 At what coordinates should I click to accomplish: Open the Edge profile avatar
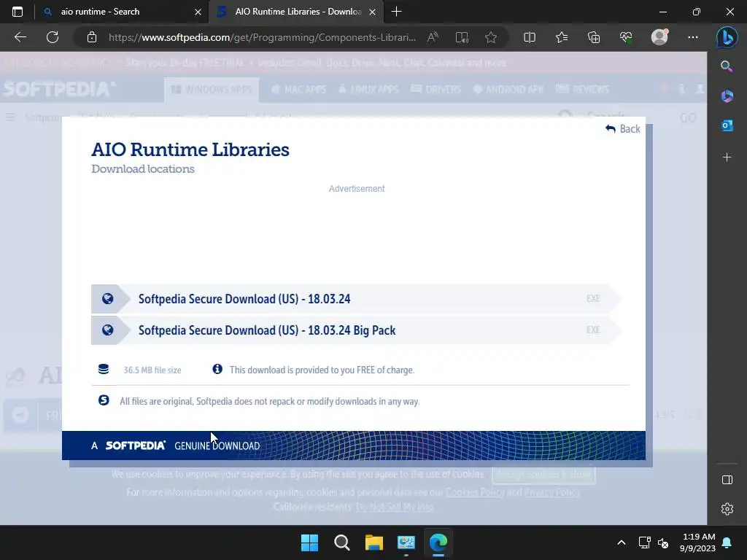pyautogui.click(x=659, y=36)
